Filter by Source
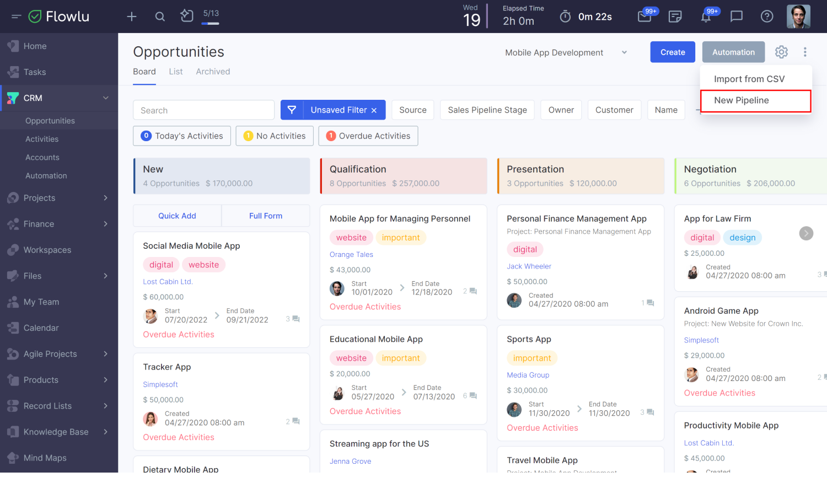 coord(413,110)
